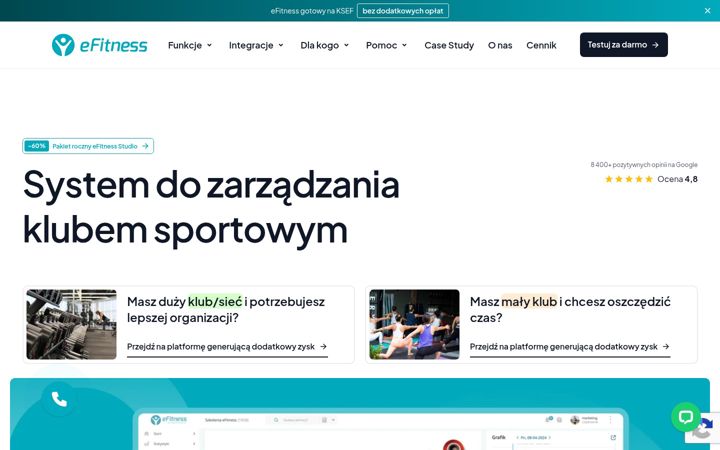Open the yoga class photo thumbnail
720x450 pixels.
tap(414, 324)
